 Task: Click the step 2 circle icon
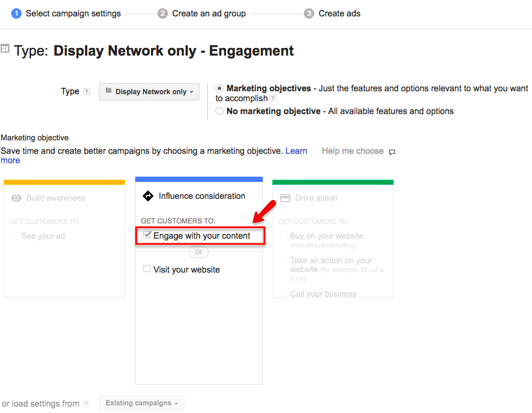coord(163,13)
